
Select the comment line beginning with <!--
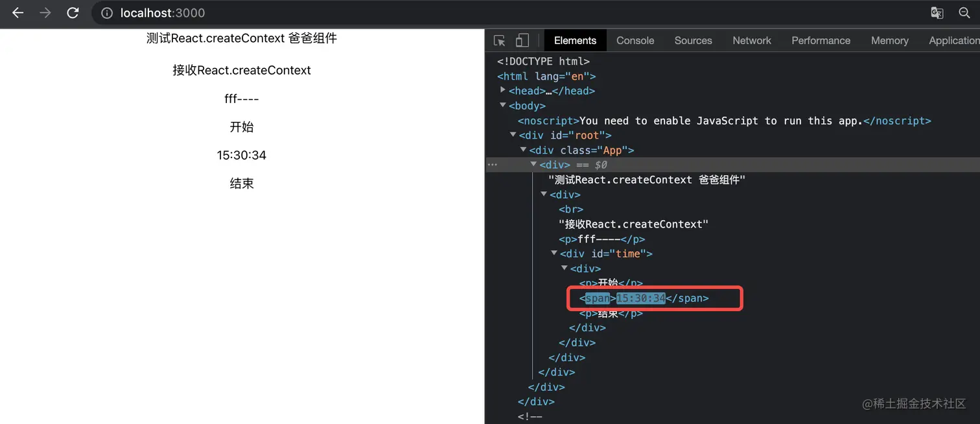[x=530, y=416]
